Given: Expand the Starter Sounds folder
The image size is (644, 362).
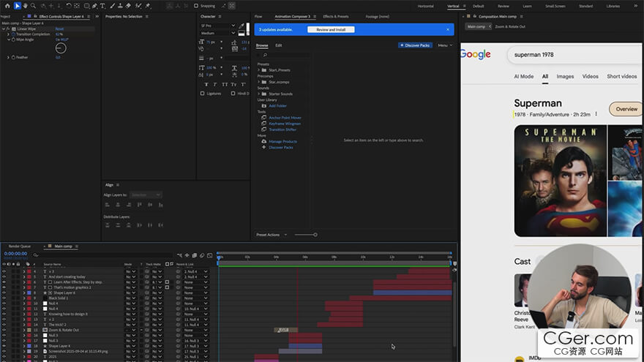Looking at the screenshot, I should point(259,94).
